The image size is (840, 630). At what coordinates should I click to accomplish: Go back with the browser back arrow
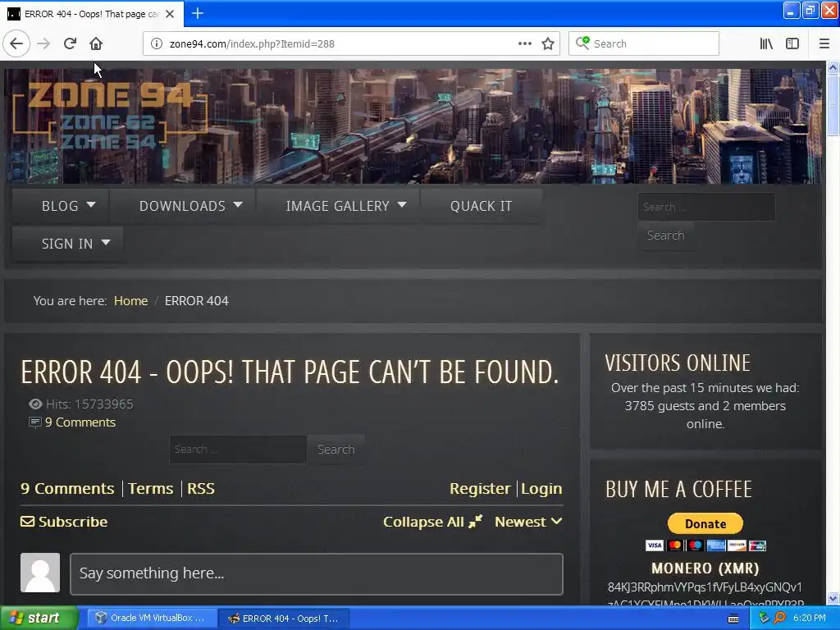point(16,43)
